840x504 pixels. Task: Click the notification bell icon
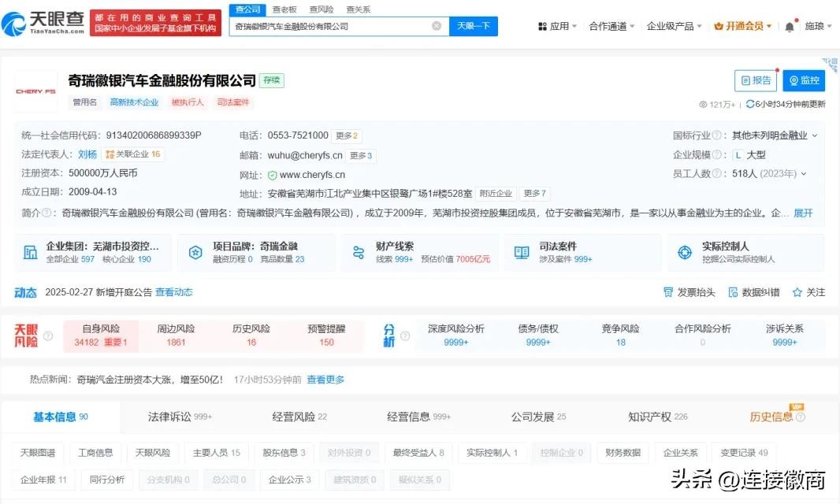[790, 27]
